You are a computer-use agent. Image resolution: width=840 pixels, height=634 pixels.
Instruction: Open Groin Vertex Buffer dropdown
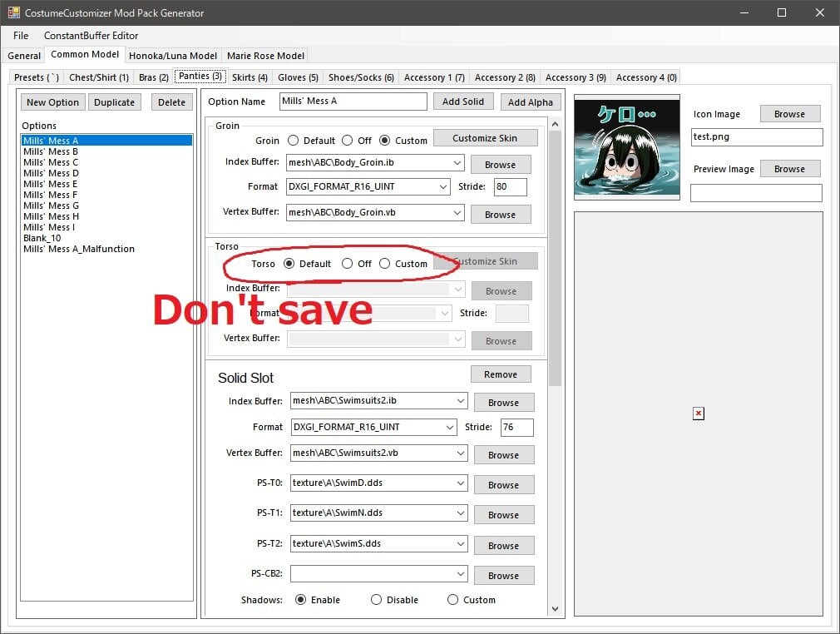coord(457,212)
